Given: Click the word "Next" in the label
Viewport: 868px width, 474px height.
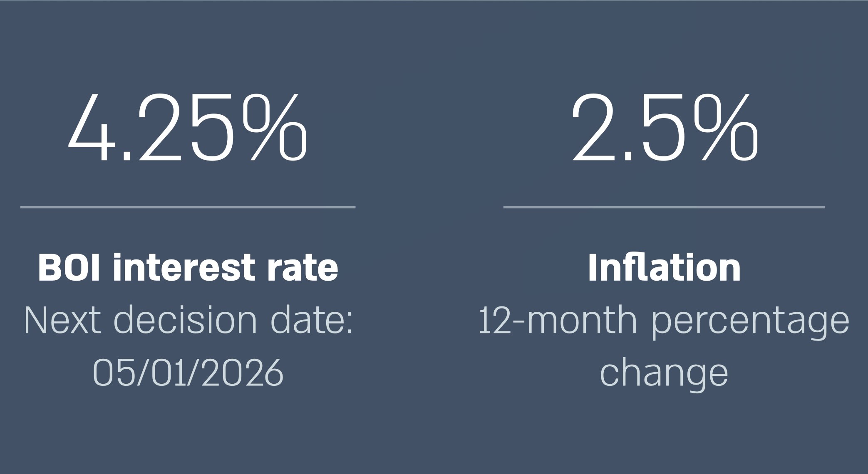Looking at the screenshot, I should pos(62,320).
